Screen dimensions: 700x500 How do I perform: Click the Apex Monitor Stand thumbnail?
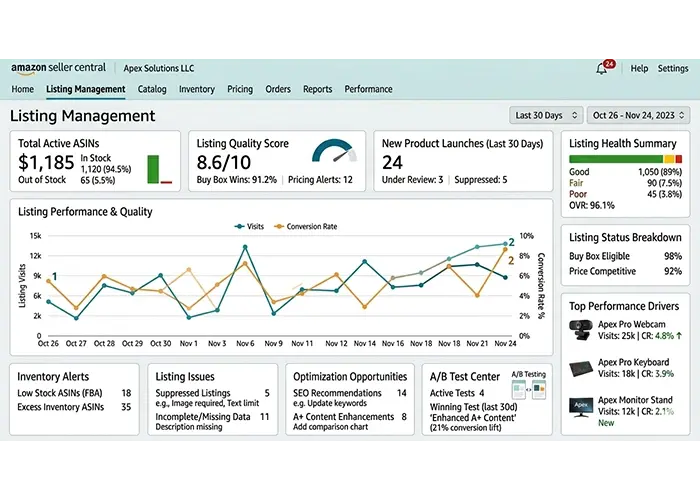pos(581,407)
